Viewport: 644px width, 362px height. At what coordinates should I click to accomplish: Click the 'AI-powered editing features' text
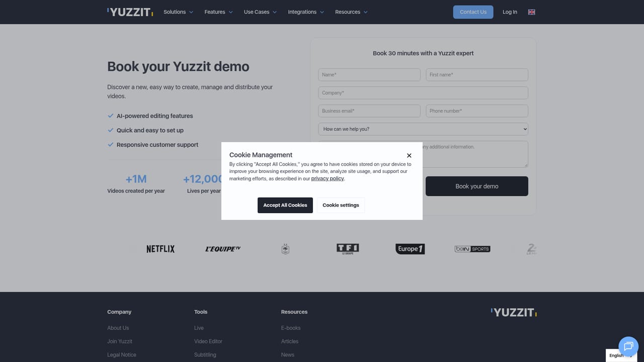pos(155,116)
